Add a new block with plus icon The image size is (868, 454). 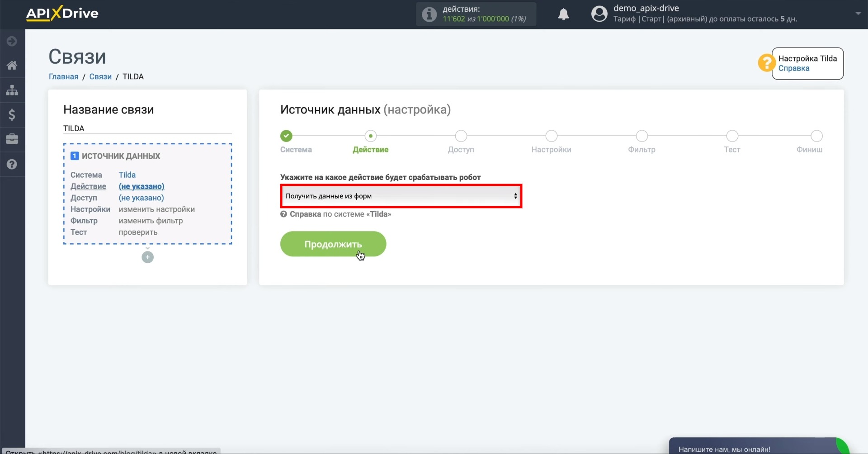pos(147,257)
